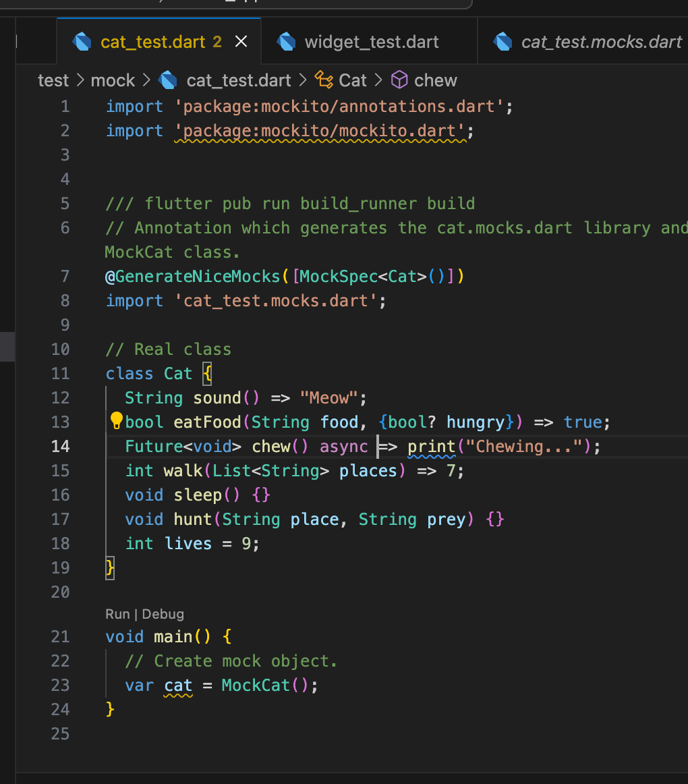This screenshot has width=688, height=784.
Task: Select the cat_test.dart breadcrumb file
Action: click(239, 80)
